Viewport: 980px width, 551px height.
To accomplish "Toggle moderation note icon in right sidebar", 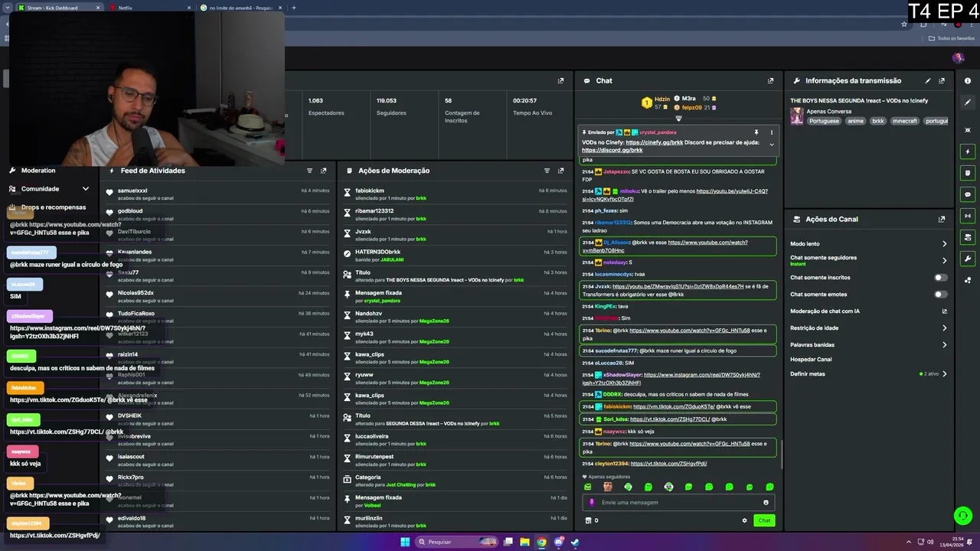I will (x=968, y=173).
